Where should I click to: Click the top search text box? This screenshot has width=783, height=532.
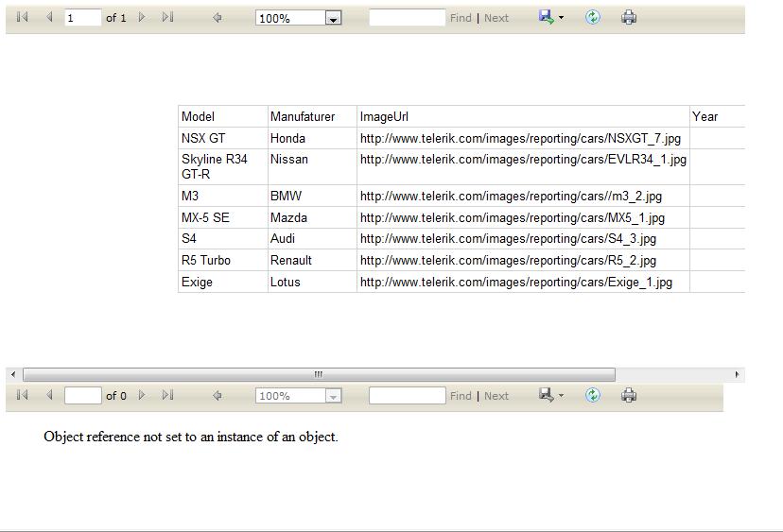click(x=407, y=18)
